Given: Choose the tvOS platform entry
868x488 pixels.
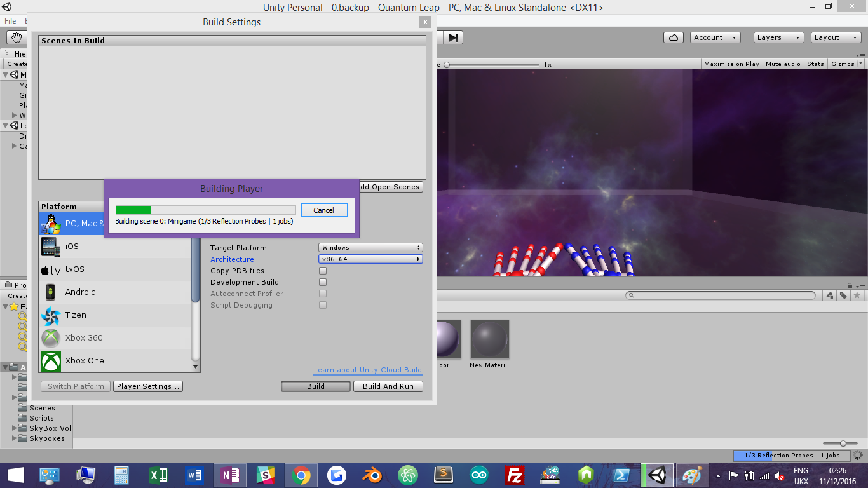Looking at the screenshot, I should [114, 269].
